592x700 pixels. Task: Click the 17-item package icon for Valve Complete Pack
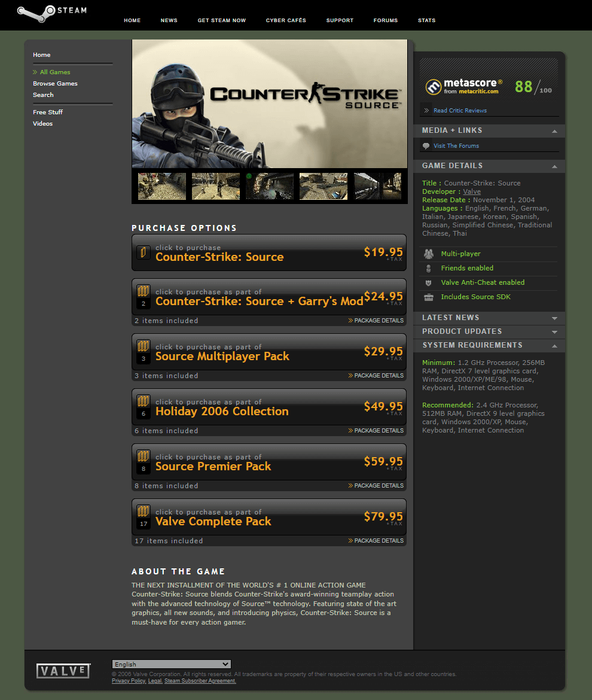(x=143, y=516)
